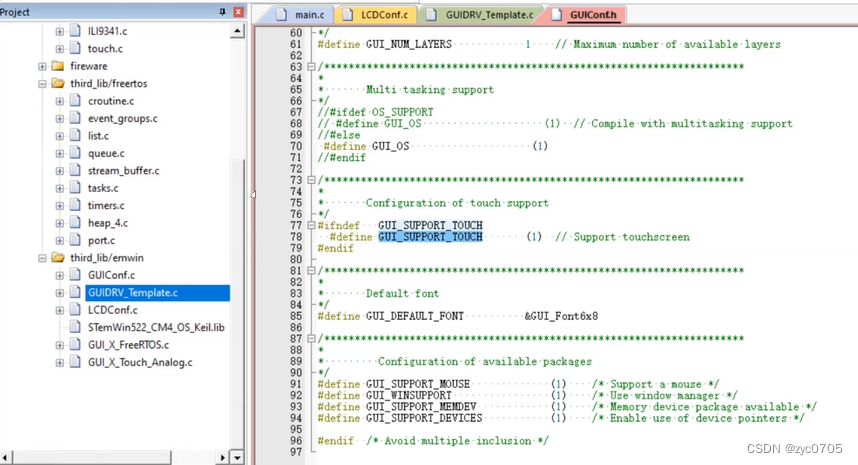This screenshot has height=465, width=858.
Task: Click GUI_NUM_LAYERS on line 61
Action: click(x=408, y=44)
